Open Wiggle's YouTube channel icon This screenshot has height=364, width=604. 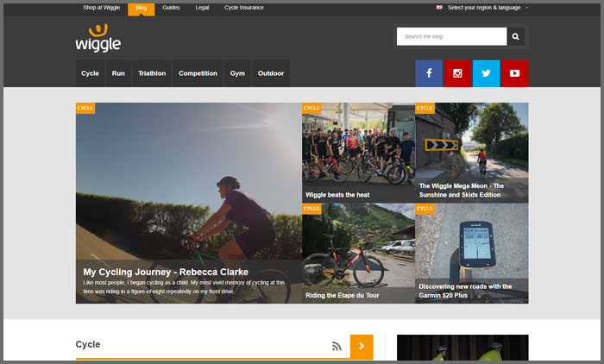point(514,73)
